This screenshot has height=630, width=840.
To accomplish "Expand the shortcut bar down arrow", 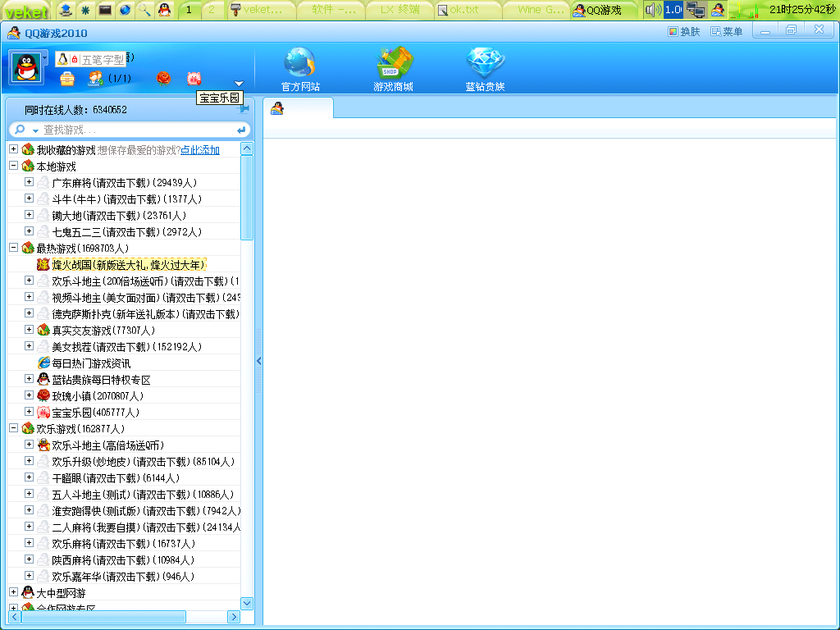I will (x=239, y=83).
